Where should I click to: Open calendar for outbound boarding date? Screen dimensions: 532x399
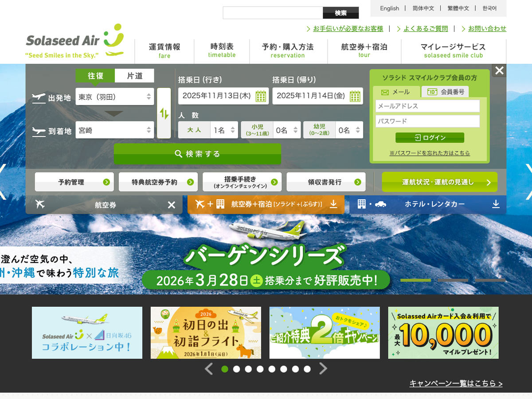pyautogui.click(x=261, y=96)
